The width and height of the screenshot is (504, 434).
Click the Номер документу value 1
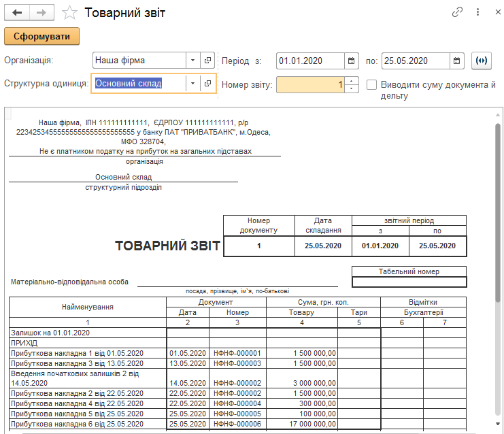258,246
